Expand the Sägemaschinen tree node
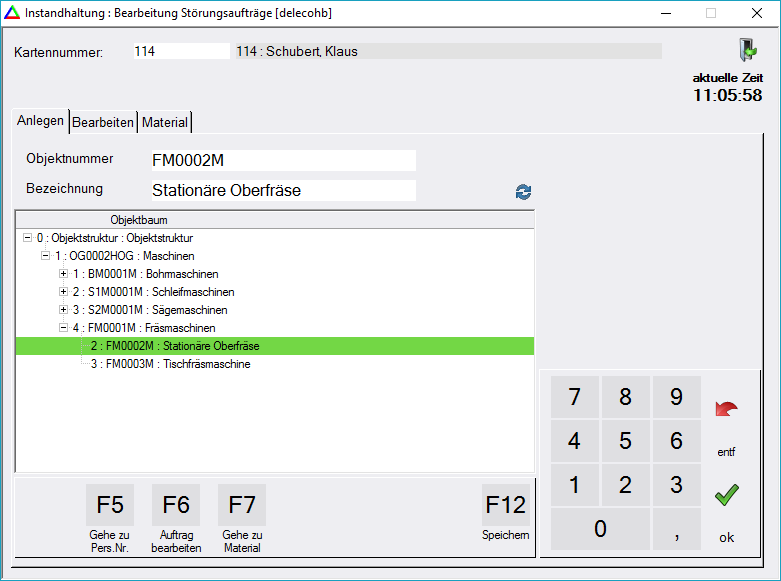 tap(63, 310)
